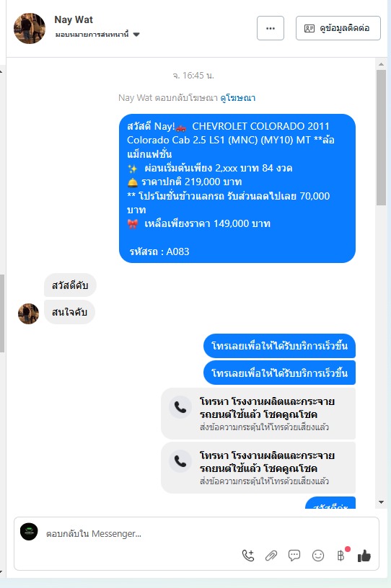
Task: Click ดูข้อมูลติดต่อ contact info button
Action: (x=338, y=28)
